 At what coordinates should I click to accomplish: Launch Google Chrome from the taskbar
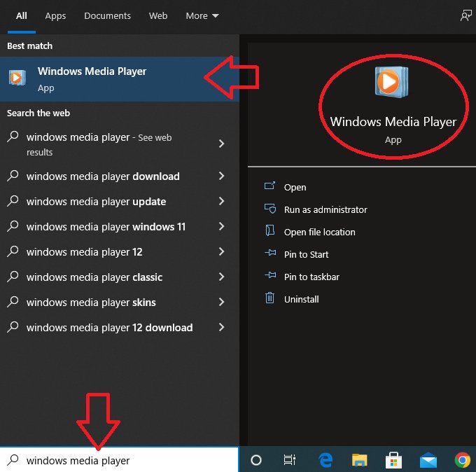coord(462,460)
